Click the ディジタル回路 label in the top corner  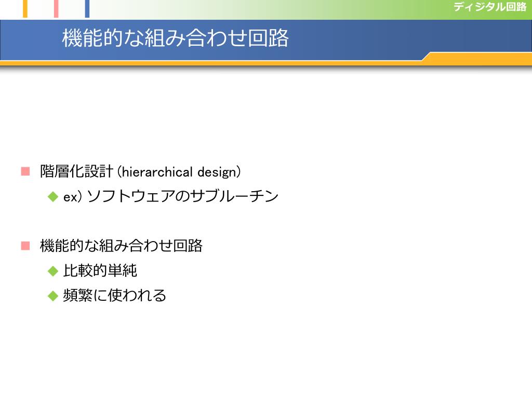tap(490, 7)
